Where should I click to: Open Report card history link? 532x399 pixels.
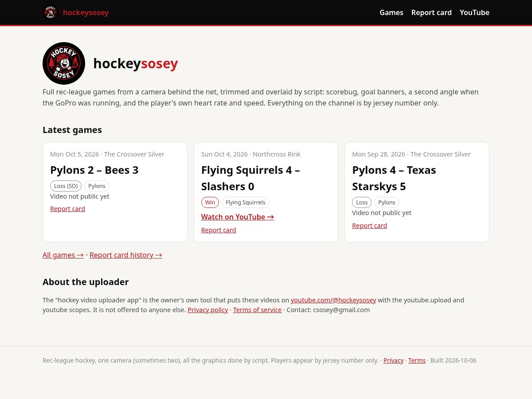[x=126, y=255]
